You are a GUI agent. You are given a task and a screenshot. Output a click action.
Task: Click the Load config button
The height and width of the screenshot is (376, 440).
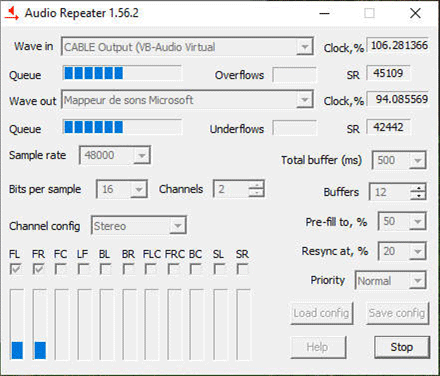pyautogui.click(x=322, y=313)
